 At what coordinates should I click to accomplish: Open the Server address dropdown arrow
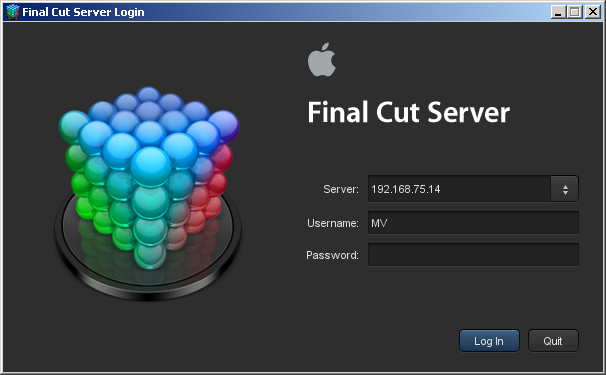coord(565,189)
